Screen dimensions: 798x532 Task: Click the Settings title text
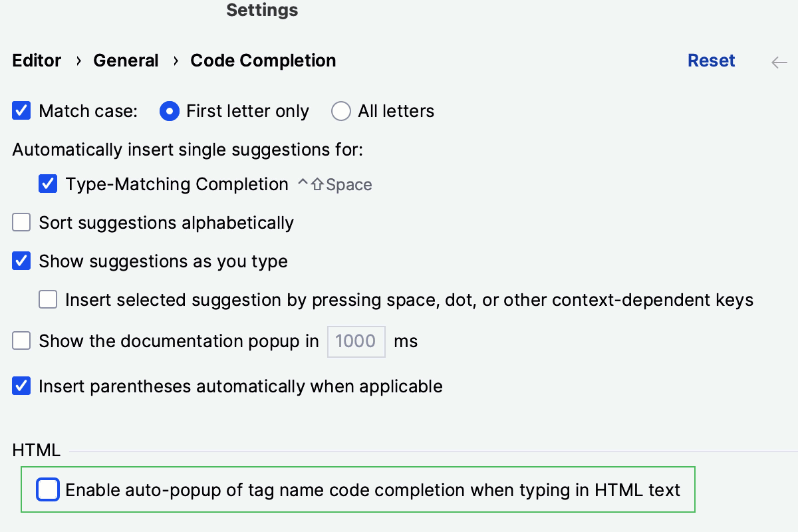[261, 10]
